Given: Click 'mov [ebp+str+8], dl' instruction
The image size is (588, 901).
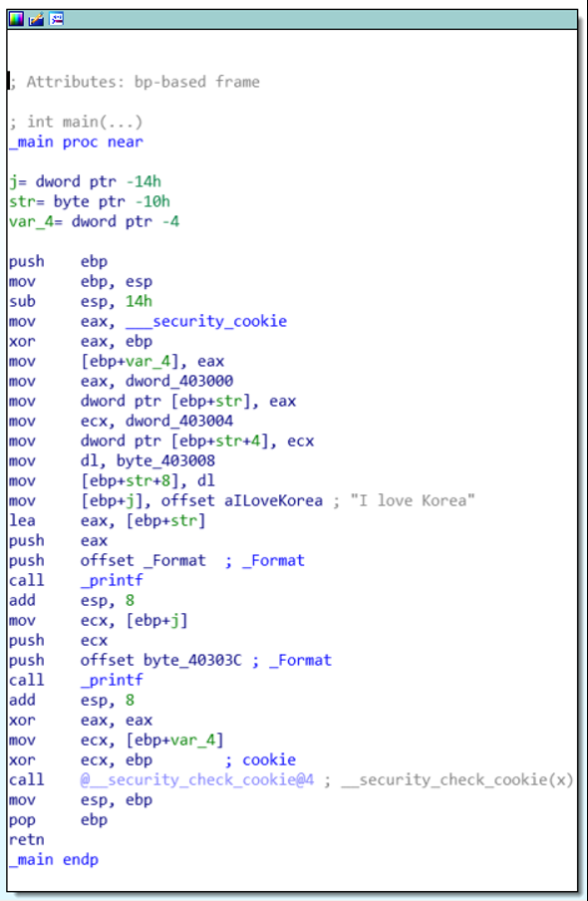Looking at the screenshot, I should pos(112,481).
